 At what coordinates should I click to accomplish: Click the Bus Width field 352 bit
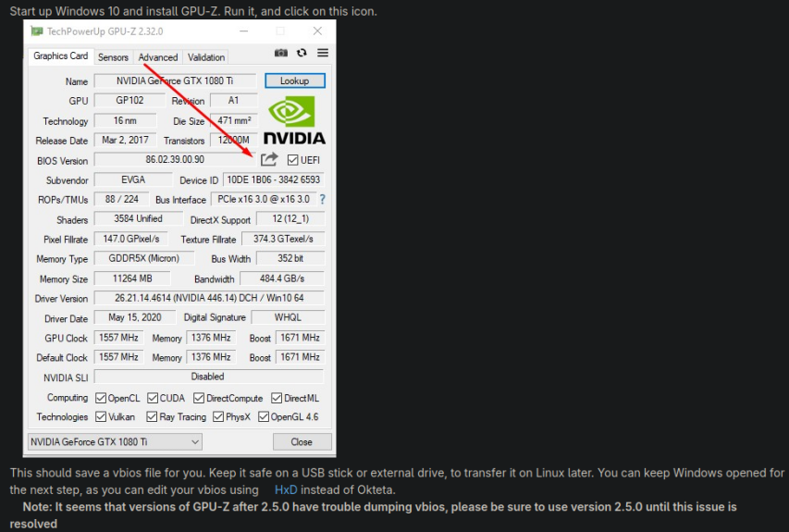[x=290, y=258]
